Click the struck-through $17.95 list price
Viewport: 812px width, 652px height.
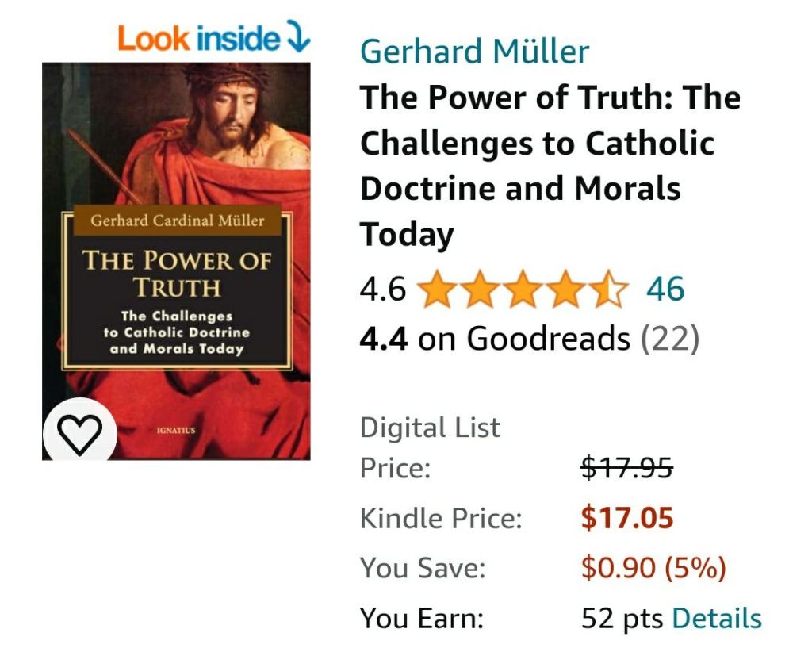click(x=626, y=469)
